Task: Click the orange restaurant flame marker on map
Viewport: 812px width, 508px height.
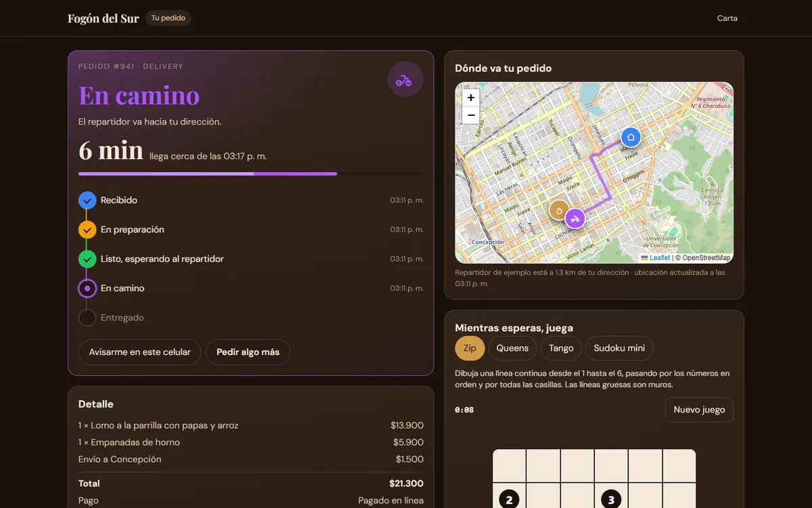Action: click(x=559, y=211)
